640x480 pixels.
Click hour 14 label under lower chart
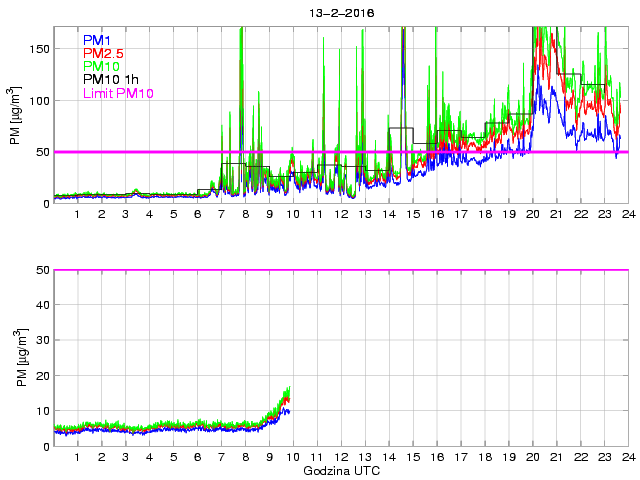point(389,457)
